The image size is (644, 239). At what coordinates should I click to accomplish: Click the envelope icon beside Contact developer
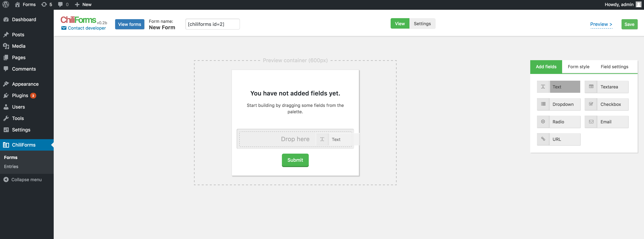[64, 28]
